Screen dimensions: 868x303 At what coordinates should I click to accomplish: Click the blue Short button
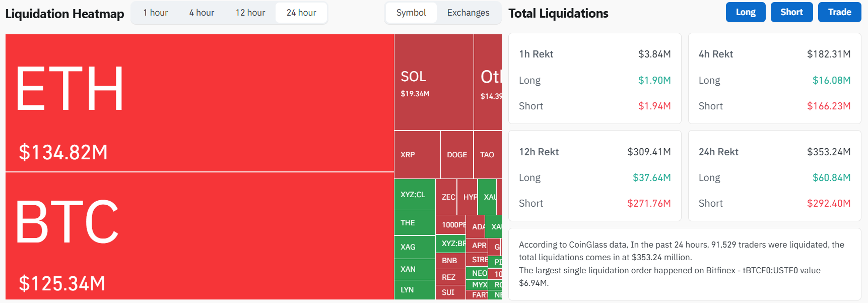(x=791, y=12)
